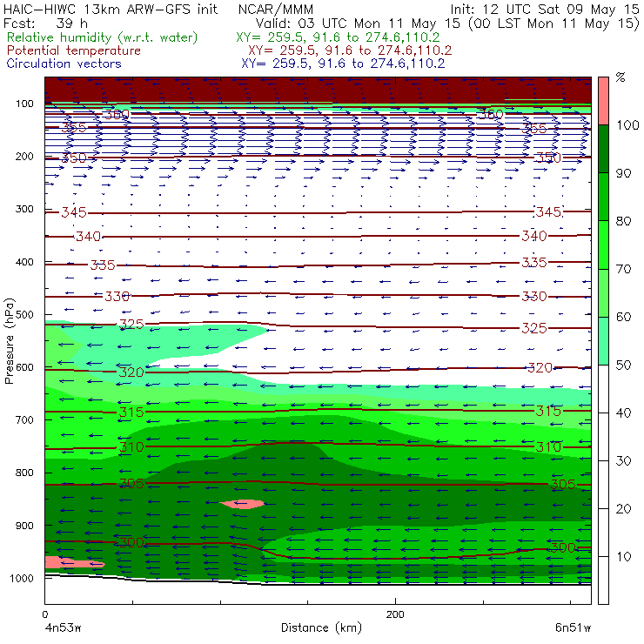Viewport: 644px width, 644px height.
Task: Click the 300 hPa pressure axis label
Action: click(x=24, y=209)
